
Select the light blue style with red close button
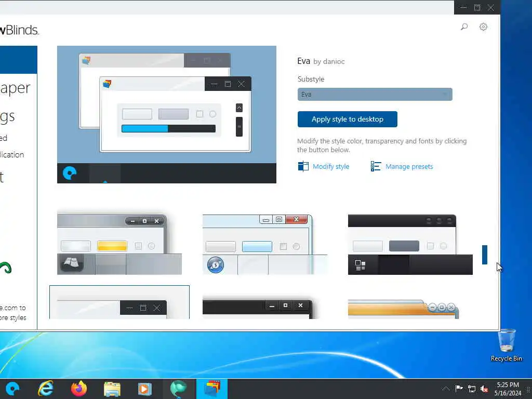[x=265, y=244]
